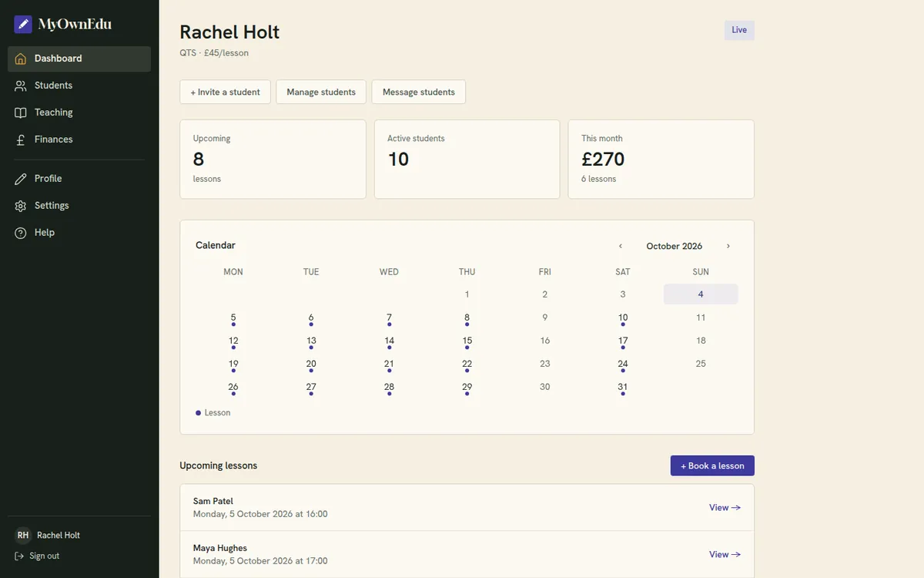Screen dimensions: 924x578
Task: Click the Lesson legend label
Action: [x=217, y=413]
